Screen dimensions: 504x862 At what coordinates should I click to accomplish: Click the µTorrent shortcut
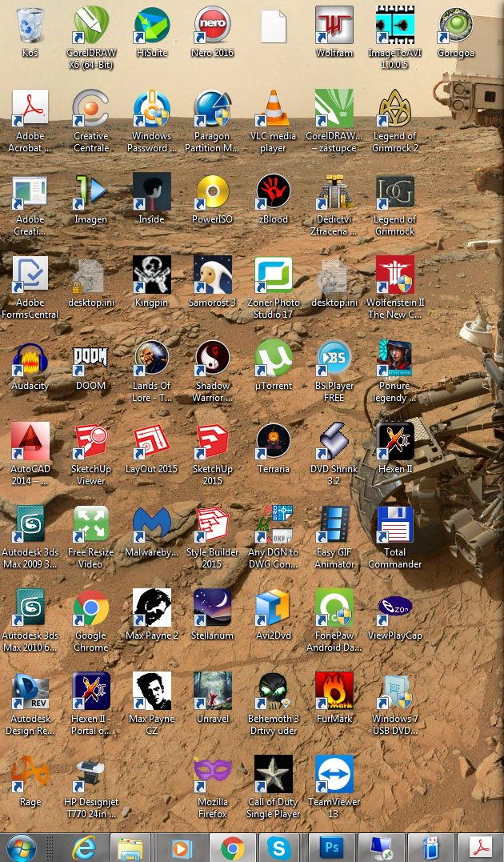tap(273, 359)
